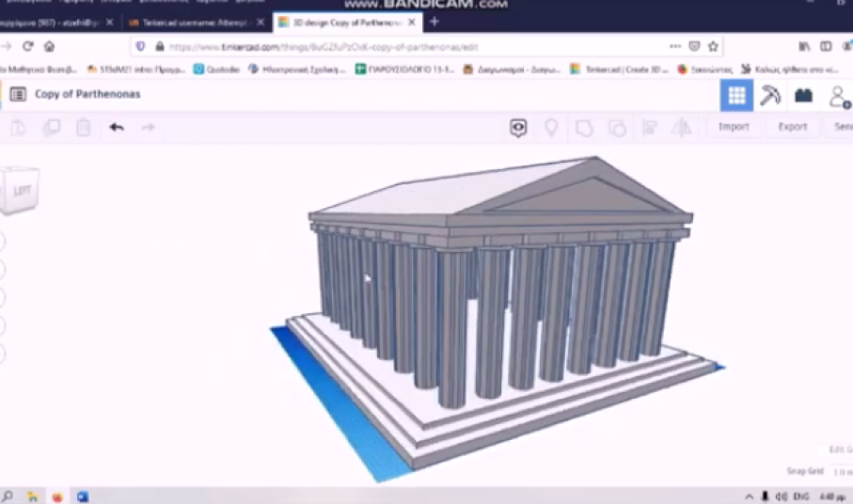Open the Tinkercad design list menu icon
This screenshot has height=504, width=853.
pyautogui.click(x=18, y=94)
